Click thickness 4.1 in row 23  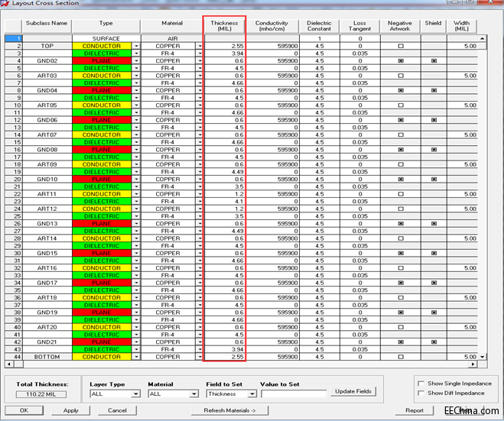pos(224,202)
